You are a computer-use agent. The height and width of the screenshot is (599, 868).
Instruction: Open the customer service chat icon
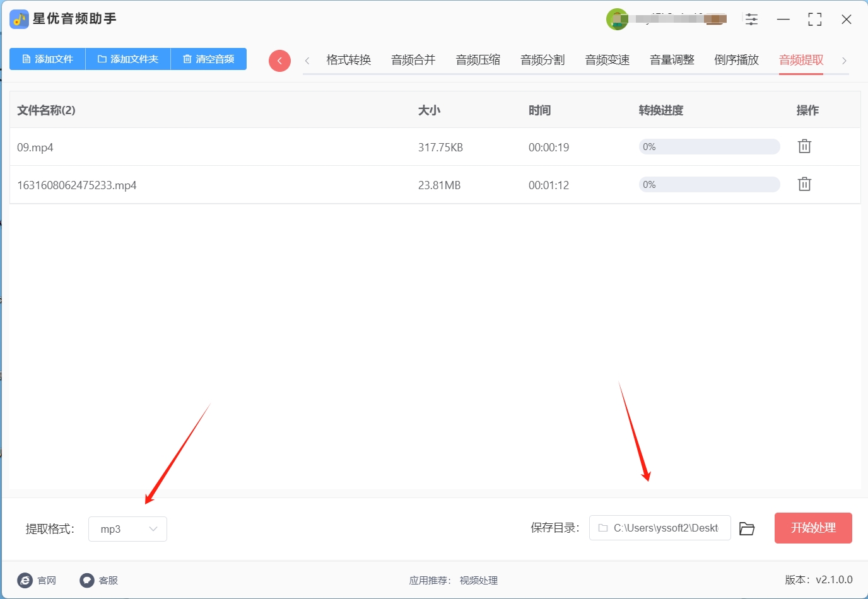(x=87, y=580)
